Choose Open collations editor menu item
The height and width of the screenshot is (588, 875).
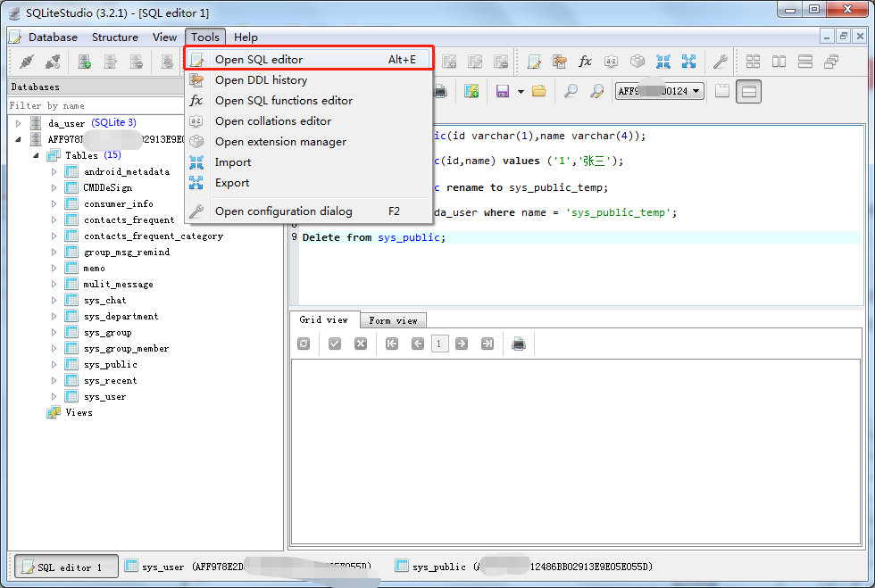coord(309,121)
